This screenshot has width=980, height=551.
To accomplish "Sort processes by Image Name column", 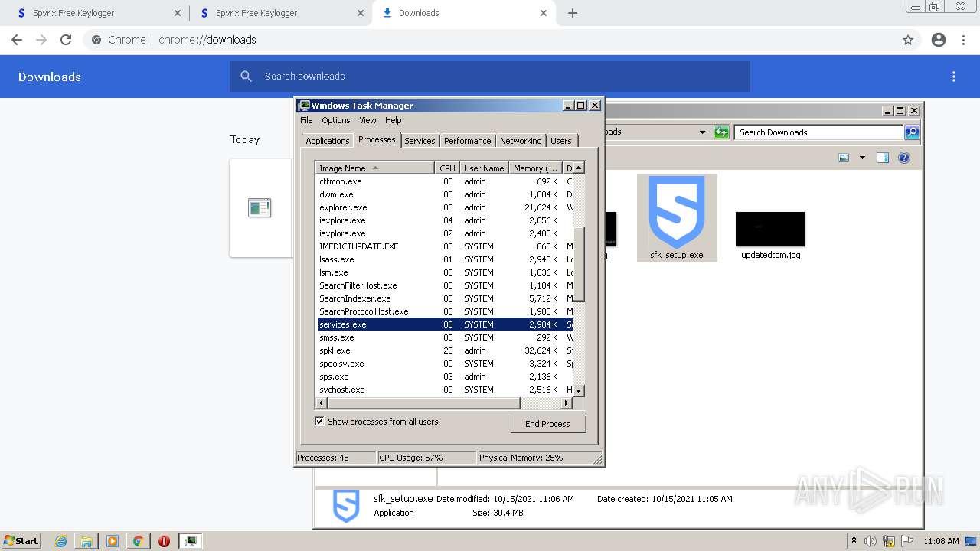I will point(375,168).
